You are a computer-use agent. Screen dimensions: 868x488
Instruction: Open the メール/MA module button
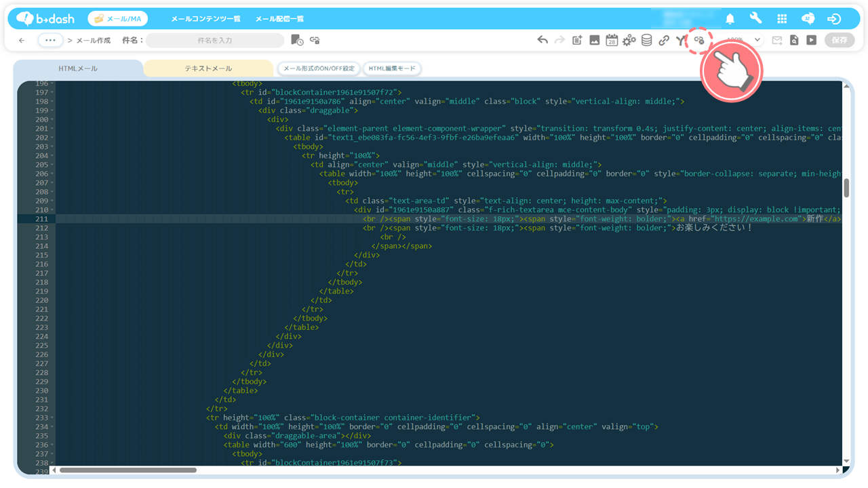coord(118,19)
